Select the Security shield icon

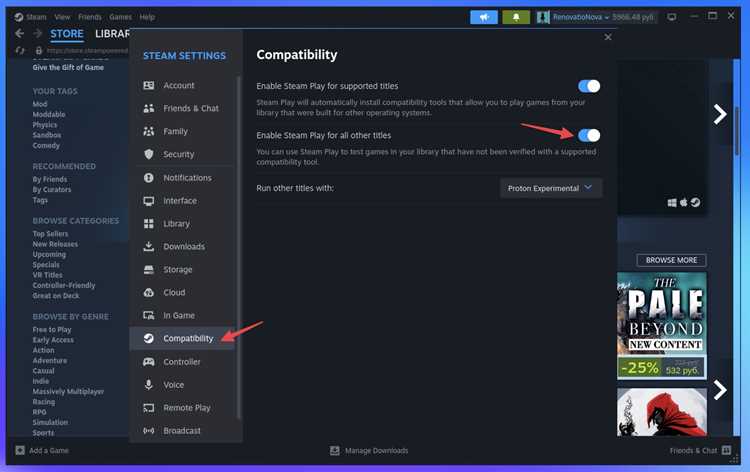tap(149, 154)
